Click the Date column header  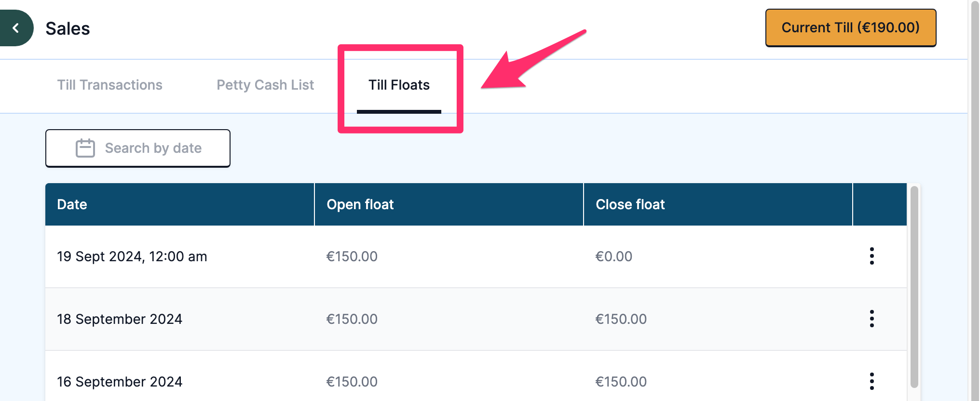point(72,204)
